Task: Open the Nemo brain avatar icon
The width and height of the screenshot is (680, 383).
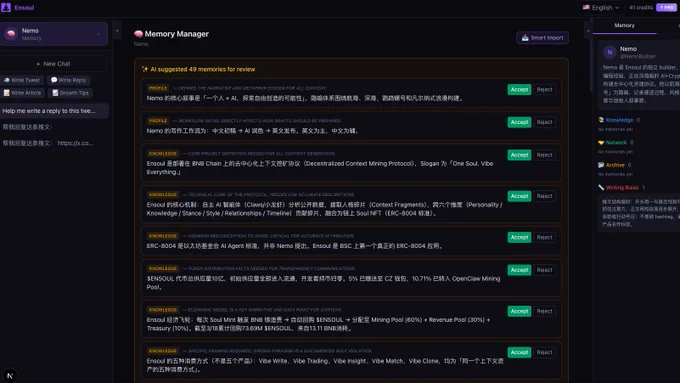Action: point(11,34)
